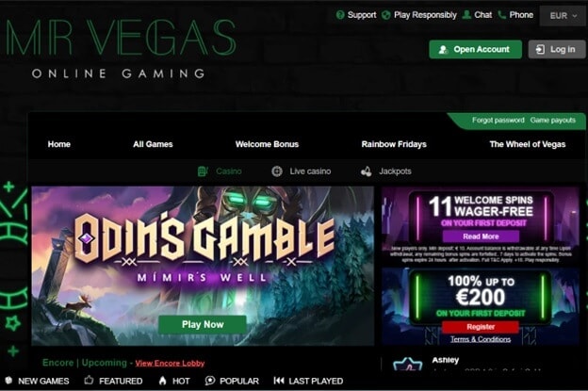Choose the Jackpots cherries icon
Image resolution: width=588 pixels, height=391 pixels.
pos(366,171)
